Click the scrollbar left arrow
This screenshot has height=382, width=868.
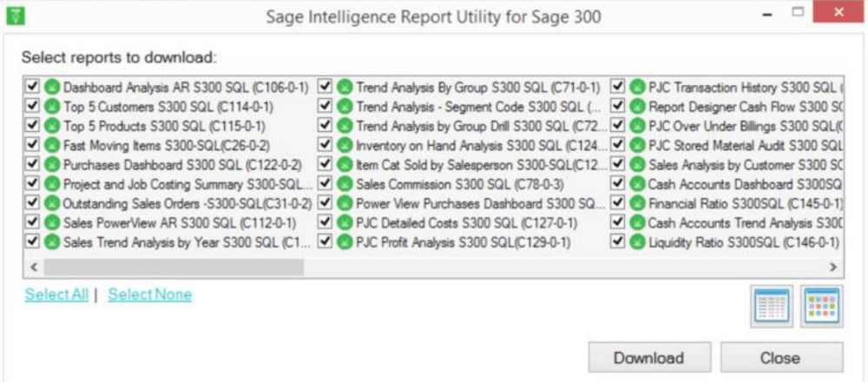[33, 267]
